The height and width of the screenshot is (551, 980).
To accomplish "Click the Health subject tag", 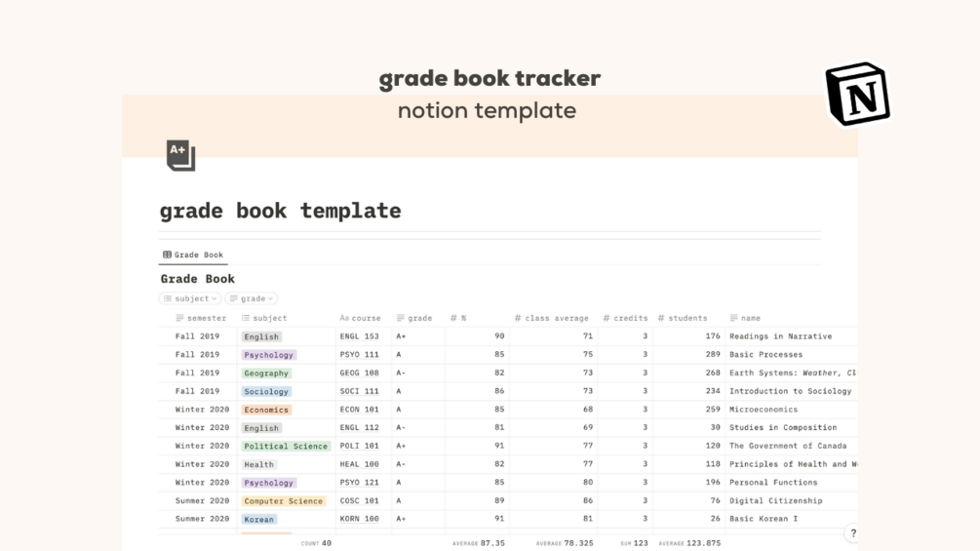I will pyautogui.click(x=259, y=465).
